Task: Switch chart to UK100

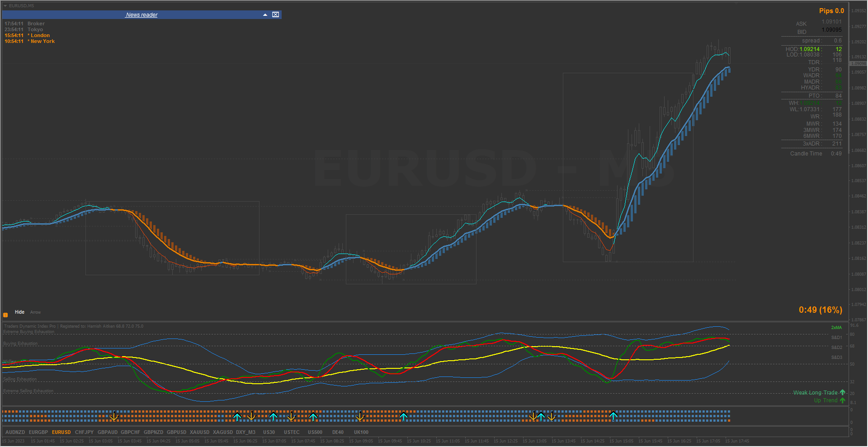Action: click(361, 433)
